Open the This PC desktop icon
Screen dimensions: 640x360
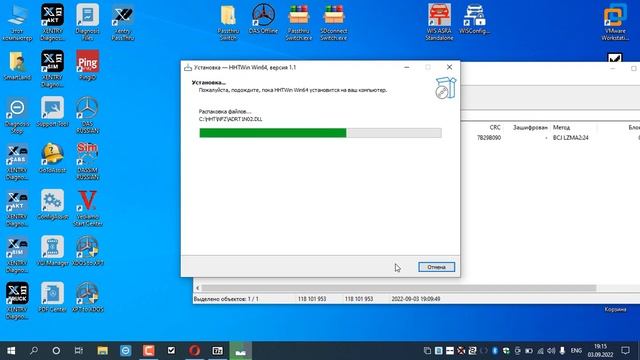coord(17,22)
